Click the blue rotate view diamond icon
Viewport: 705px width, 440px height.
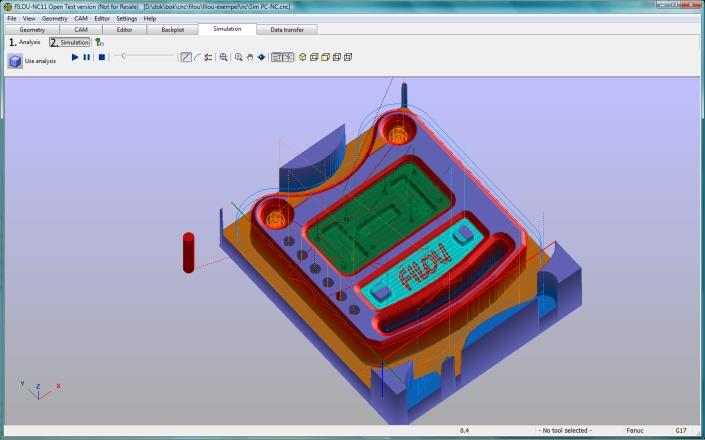tap(261, 57)
